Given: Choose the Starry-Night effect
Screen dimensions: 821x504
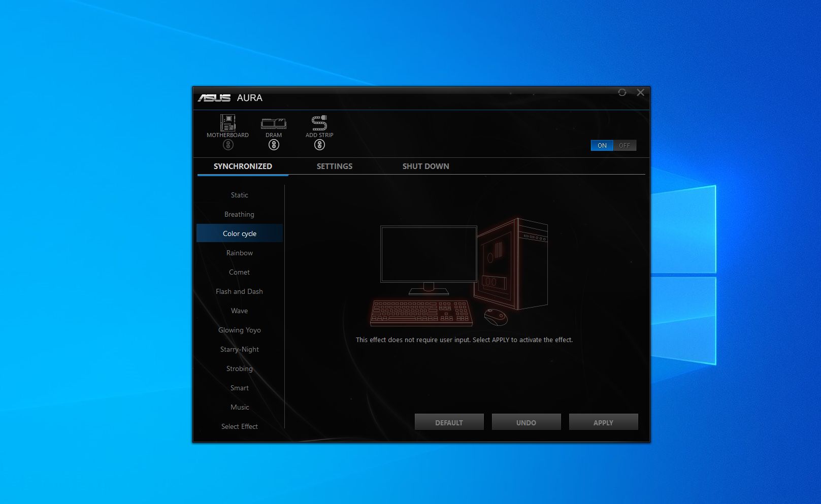Looking at the screenshot, I should [240, 349].
